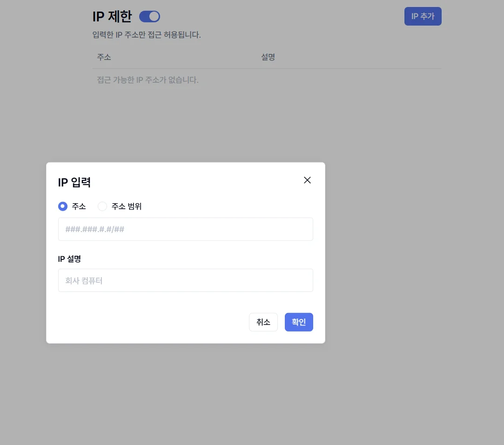Click the 주소 column header
The width and height of the screenshot is (504, 445).
tap(104, 57)
